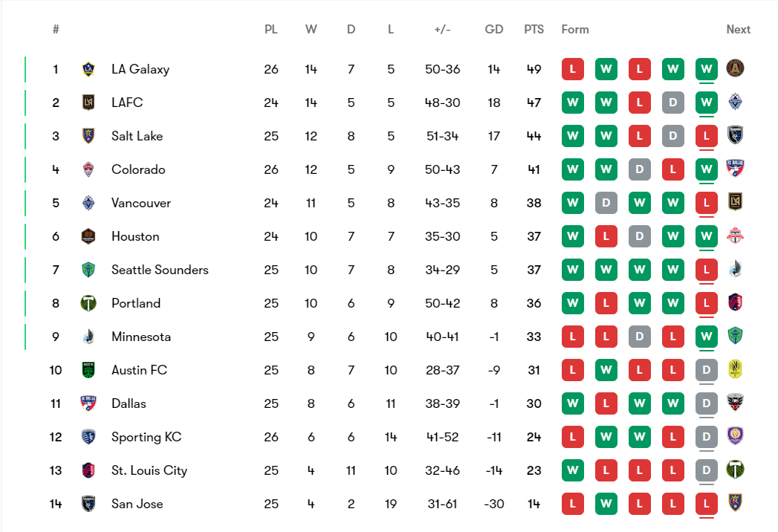This screenshot has height=532, width=778.
Task: Open Orlando City logo in Sporting KC row
Action: coord(735,437)
